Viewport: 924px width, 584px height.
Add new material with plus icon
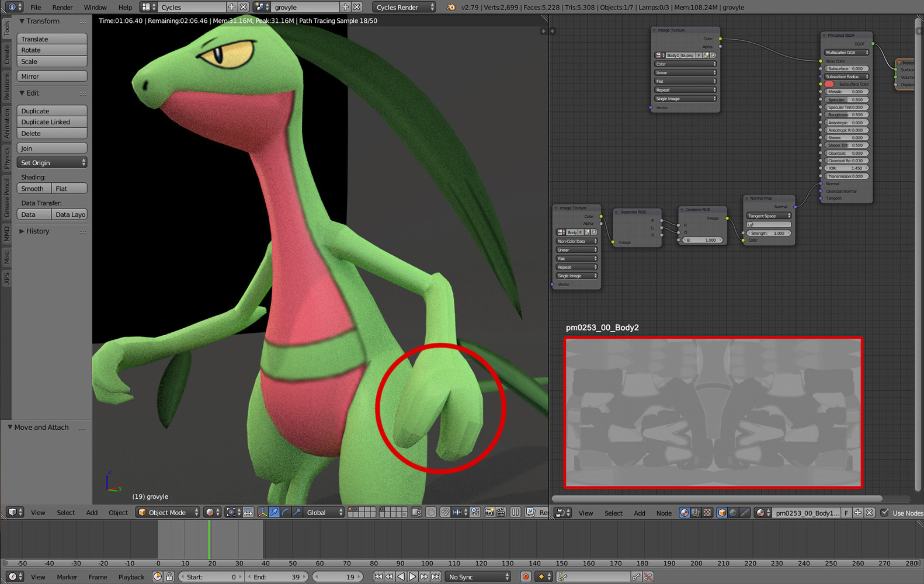[857, 513]
